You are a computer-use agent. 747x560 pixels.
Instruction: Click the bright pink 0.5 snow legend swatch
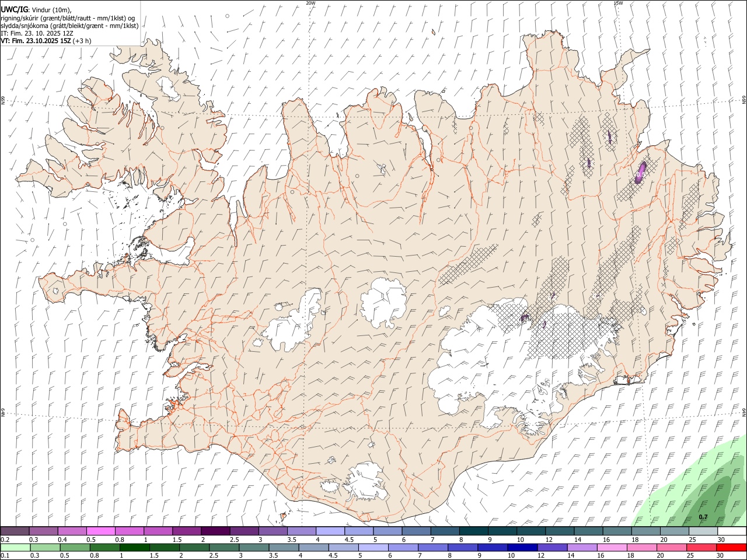coord(100,531)
